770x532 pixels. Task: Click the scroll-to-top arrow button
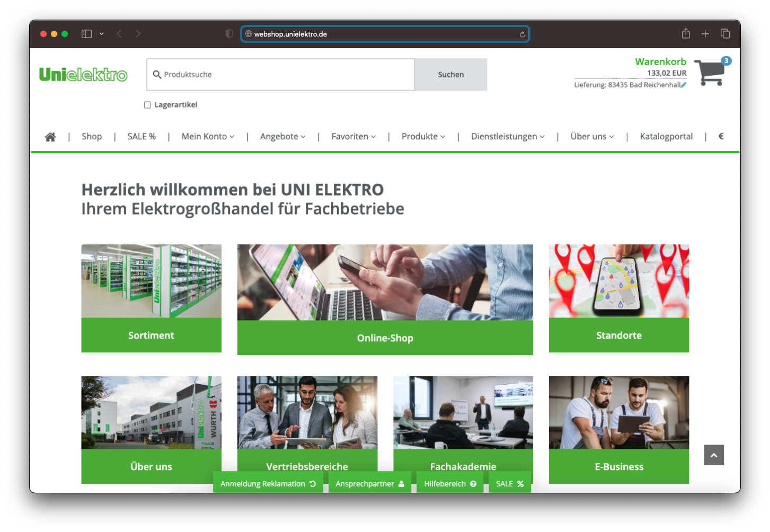714,455
